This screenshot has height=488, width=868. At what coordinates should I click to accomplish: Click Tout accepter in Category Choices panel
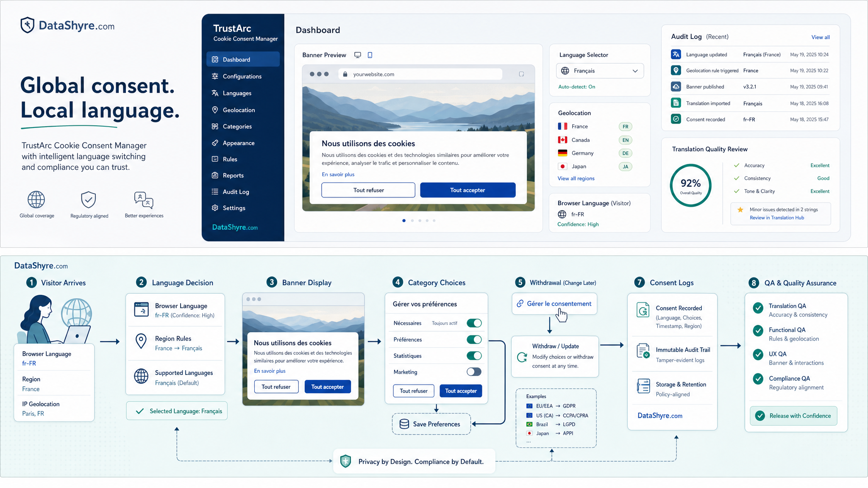[461, 391]
